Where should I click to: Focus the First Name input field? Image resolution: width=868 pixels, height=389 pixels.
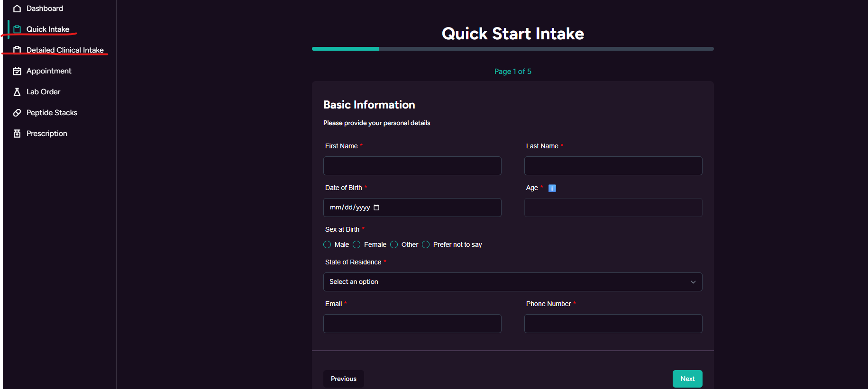click(412, 166)
